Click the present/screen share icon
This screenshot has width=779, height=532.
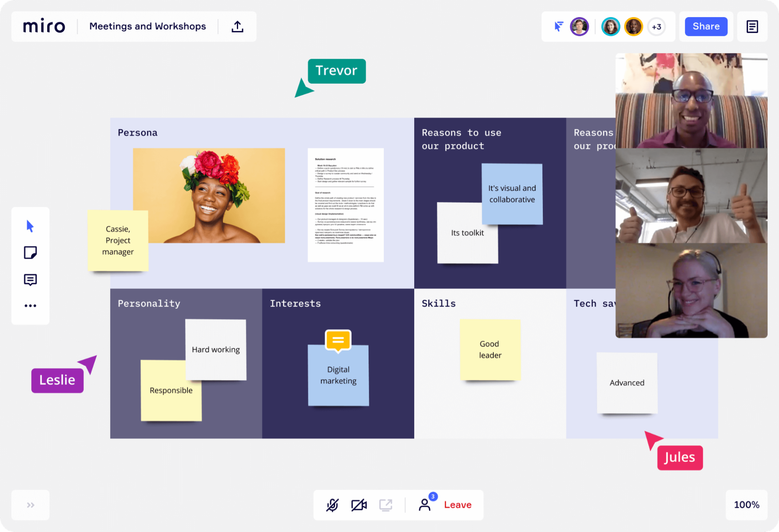(x=385, y=504)
